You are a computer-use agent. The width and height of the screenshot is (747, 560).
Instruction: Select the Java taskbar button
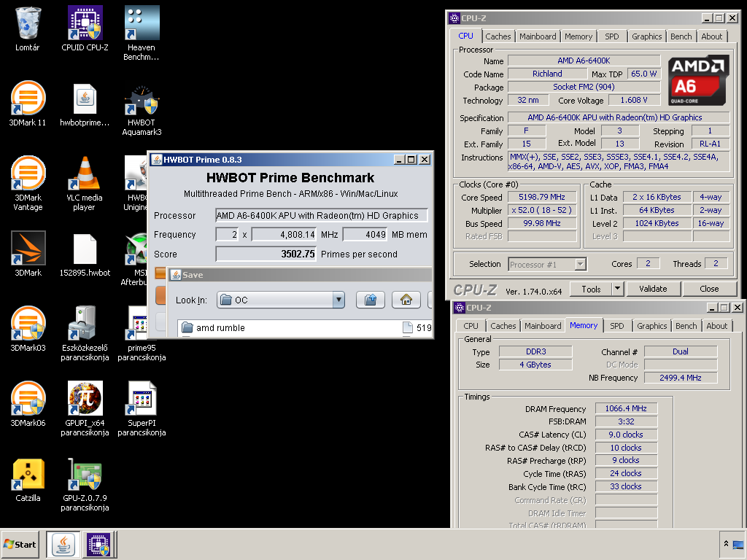point(63,545)
